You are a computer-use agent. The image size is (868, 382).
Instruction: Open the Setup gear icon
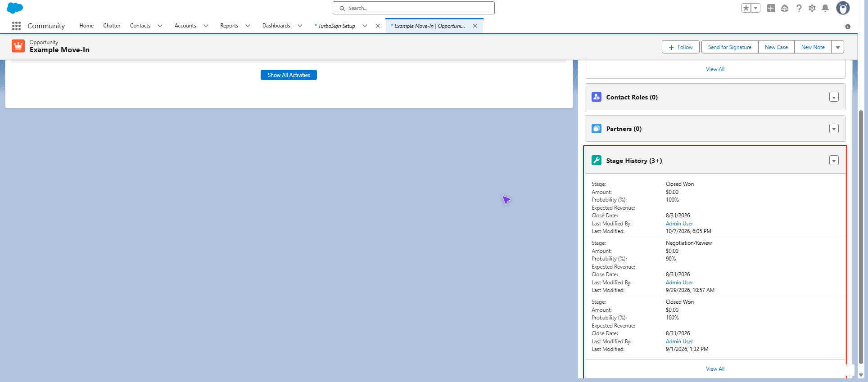pos(812,8)
